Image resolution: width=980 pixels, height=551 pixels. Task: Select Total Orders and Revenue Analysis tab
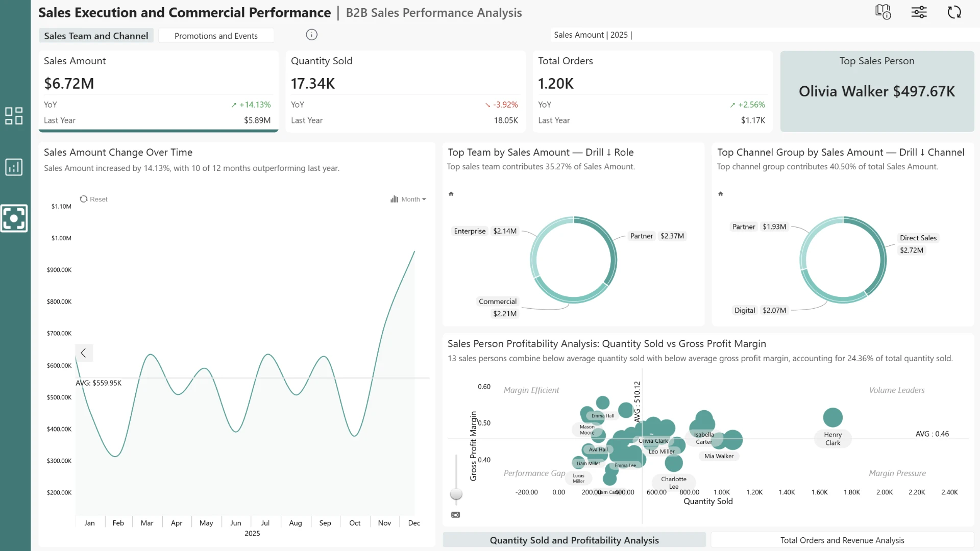pos(842,540)
